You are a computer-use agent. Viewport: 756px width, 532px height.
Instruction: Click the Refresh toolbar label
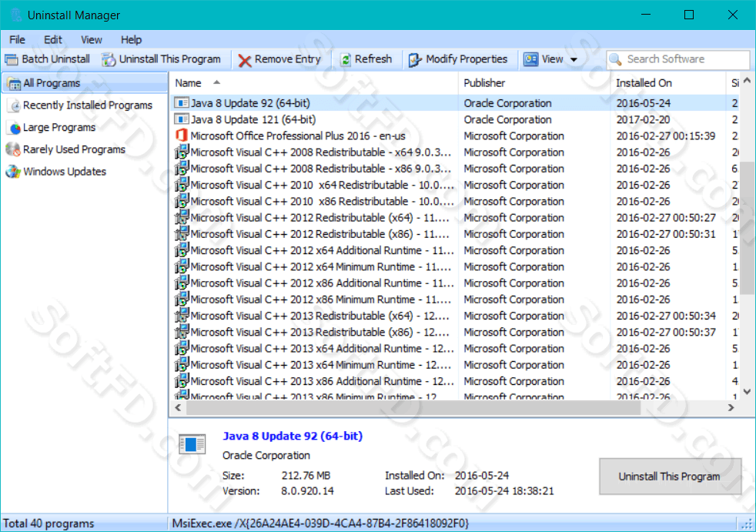[373, 59]
